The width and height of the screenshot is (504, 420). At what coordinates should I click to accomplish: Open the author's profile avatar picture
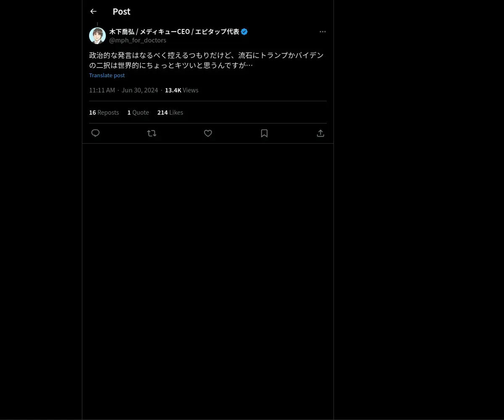97,36
